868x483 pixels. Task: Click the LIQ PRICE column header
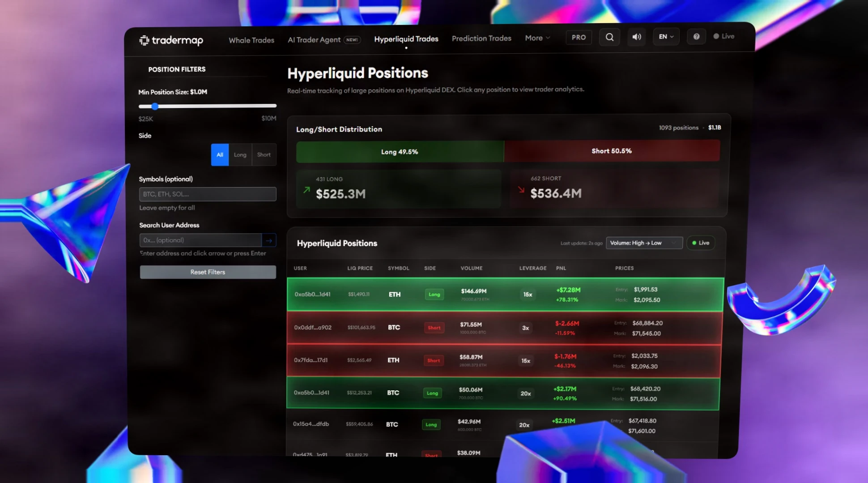tap(360, 269)
